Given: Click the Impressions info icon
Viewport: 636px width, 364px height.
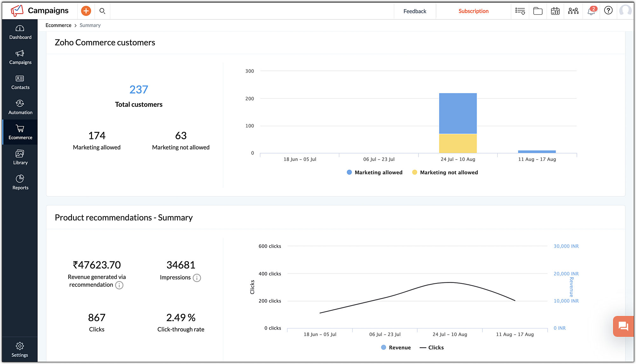Looking at the screenshot, I should point(197,278).
